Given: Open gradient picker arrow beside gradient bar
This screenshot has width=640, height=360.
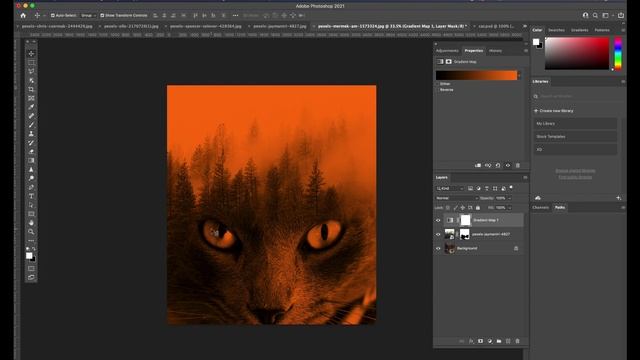Looking at the screenshot, I should 519,75.
